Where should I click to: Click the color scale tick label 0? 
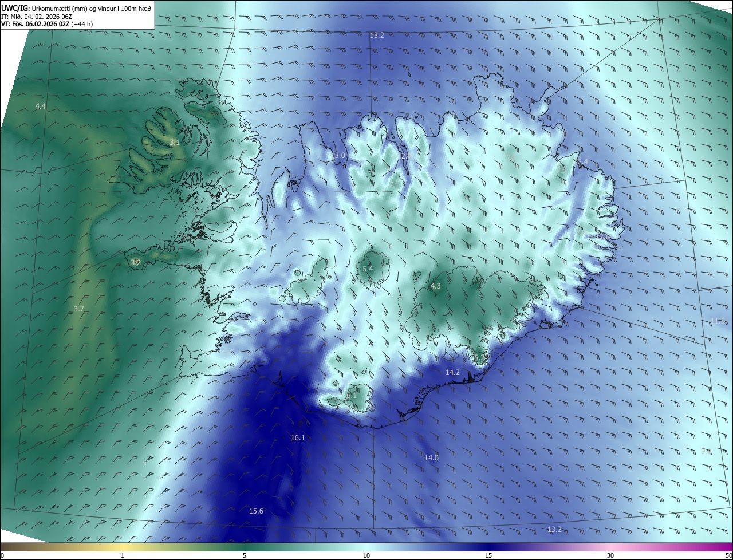[x=2, y=555]
